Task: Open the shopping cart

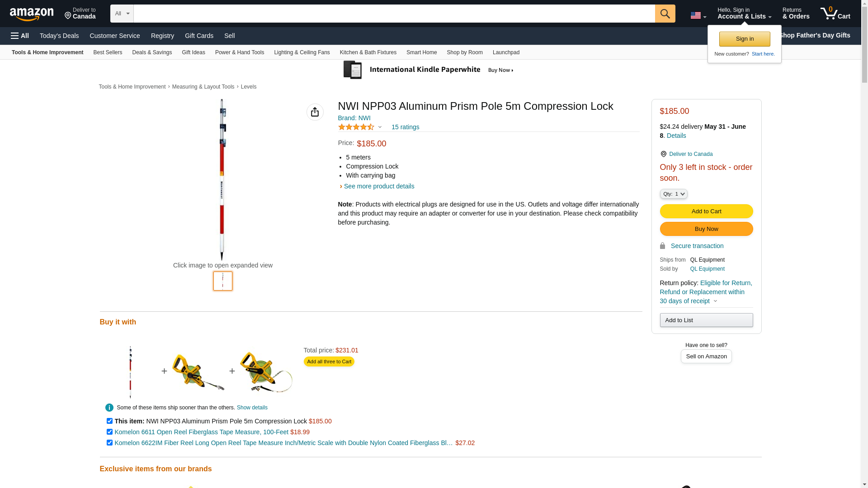Action: [835, 14]
